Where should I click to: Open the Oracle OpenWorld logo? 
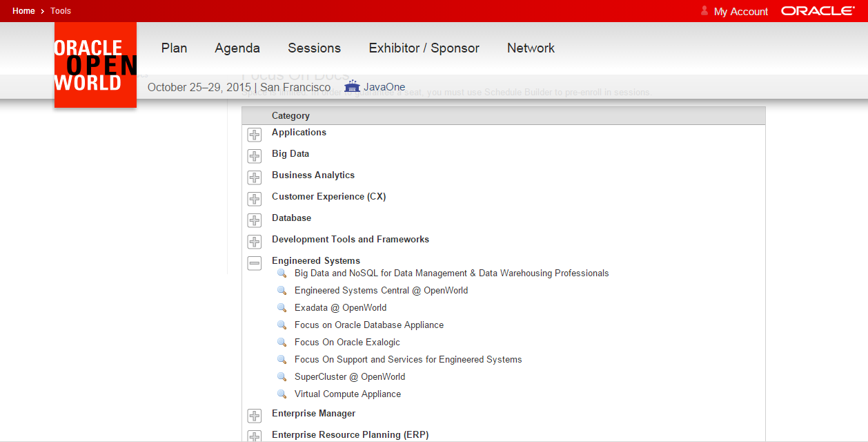pos(95,65)
